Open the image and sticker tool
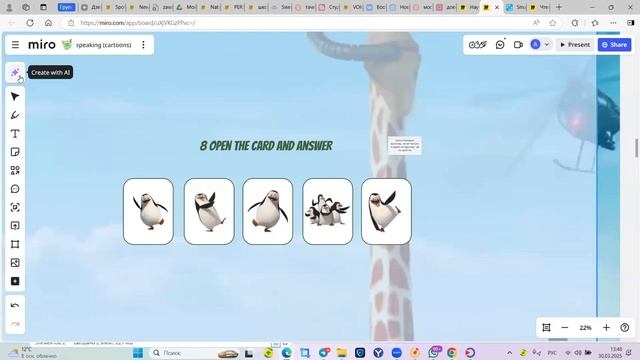This screenshot has width=640, height=360. coord(15,263)
